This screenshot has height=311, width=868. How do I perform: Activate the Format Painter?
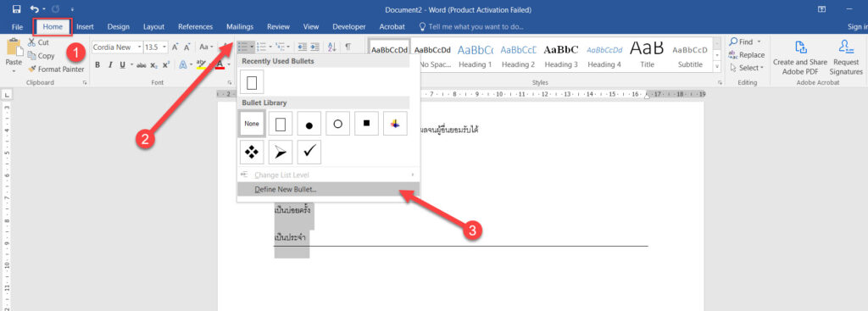pos(56,69)
